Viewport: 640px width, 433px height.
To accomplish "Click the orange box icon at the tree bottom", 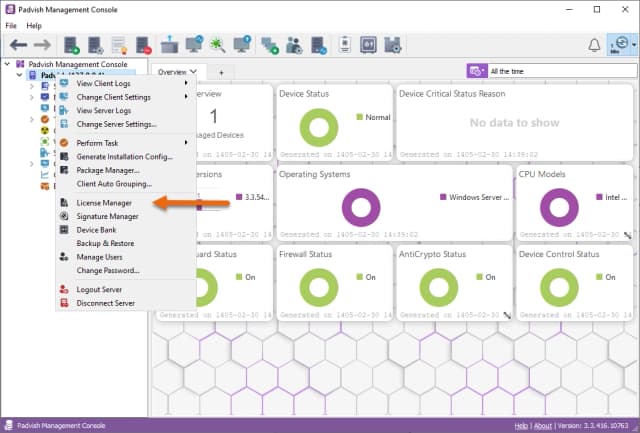I will pyautogui.click(x=44, y=186).
